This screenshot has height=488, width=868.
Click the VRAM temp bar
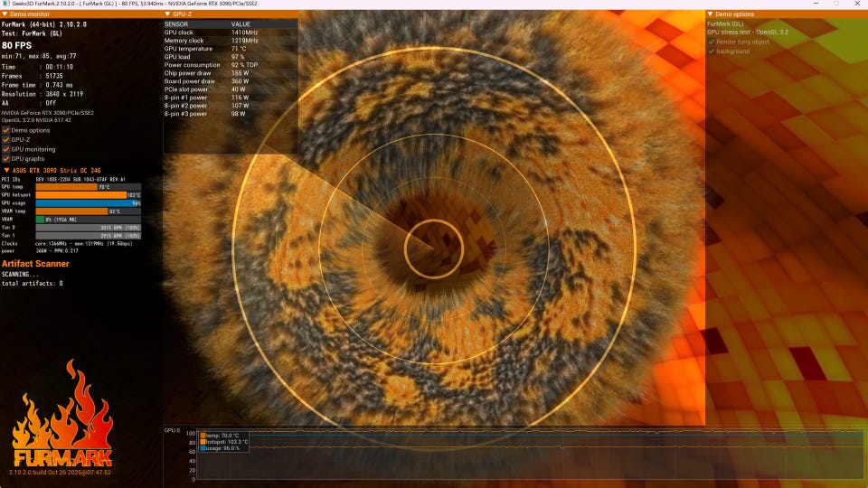pos(89,211)
